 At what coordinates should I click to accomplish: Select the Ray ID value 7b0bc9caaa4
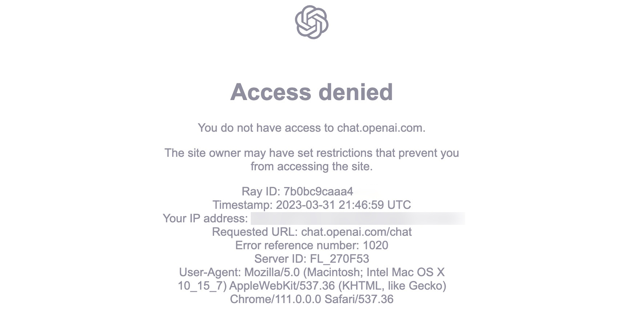click(318, 191)
